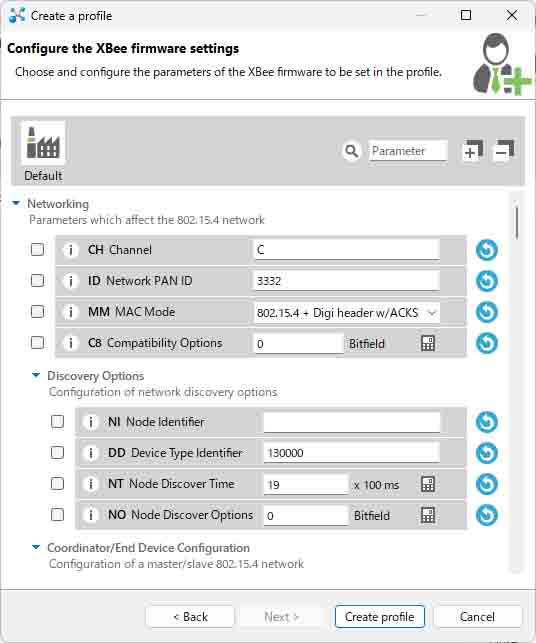The height and width of the screenshot is (643, 536).
Task: Click the parameter search magnifier icon
Action: coord(351,151)
